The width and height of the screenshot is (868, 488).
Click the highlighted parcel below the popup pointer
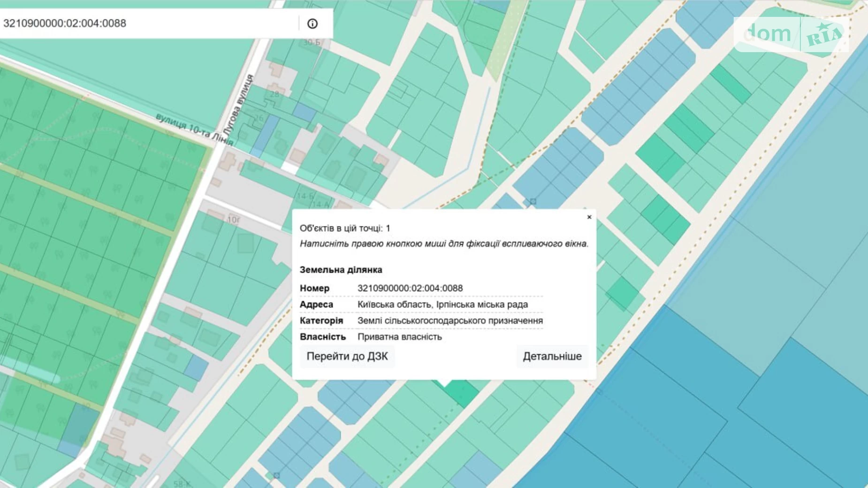click(x=461, y=393)
